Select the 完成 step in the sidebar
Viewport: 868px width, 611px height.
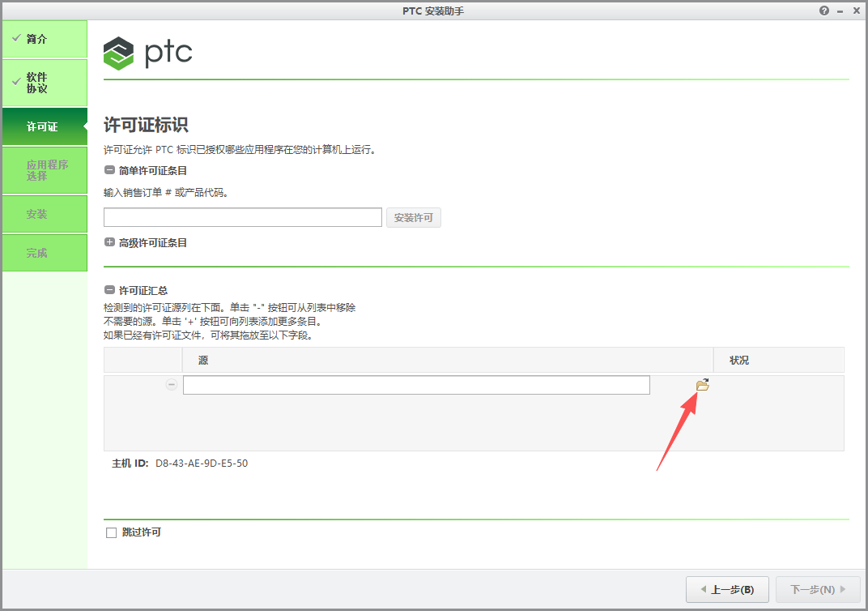[x=45, y=252]
